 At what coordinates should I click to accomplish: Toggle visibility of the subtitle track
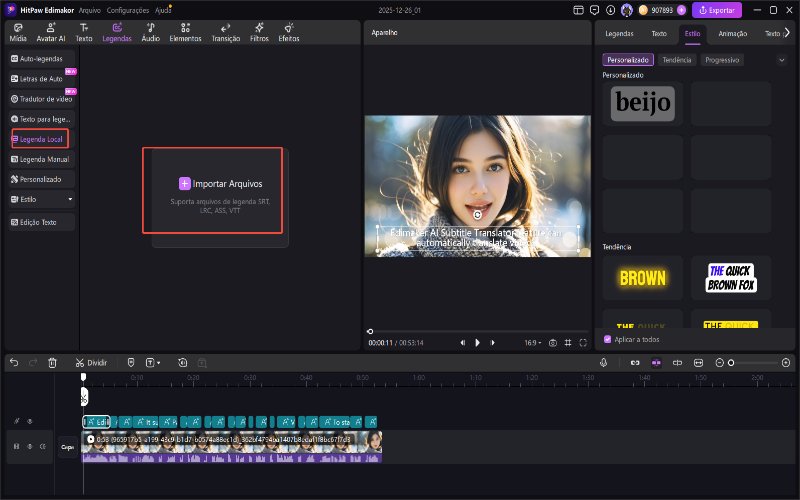pos(29,421)
